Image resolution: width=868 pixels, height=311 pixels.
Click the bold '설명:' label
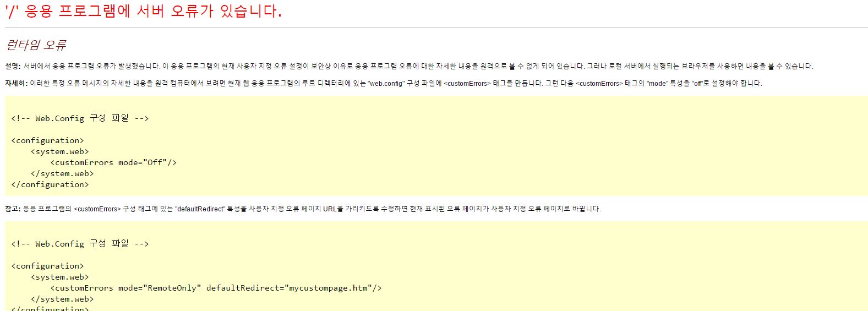click(13, 66)
